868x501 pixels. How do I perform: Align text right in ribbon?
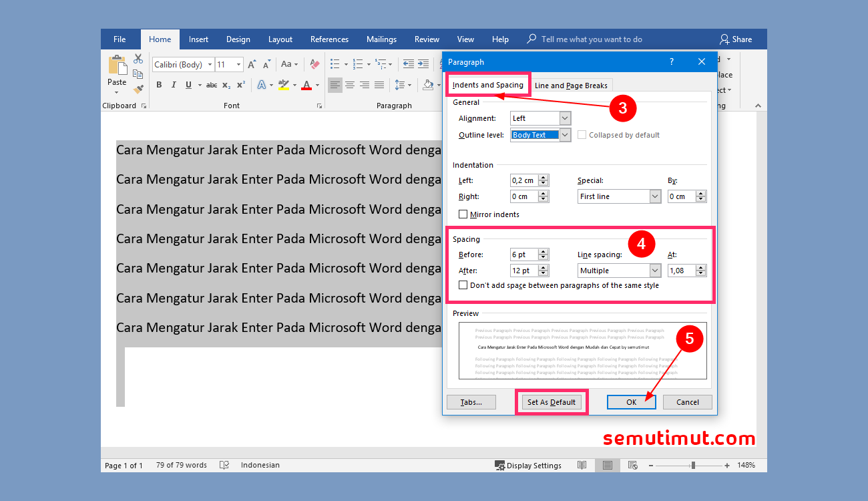[x=365, y=85]
